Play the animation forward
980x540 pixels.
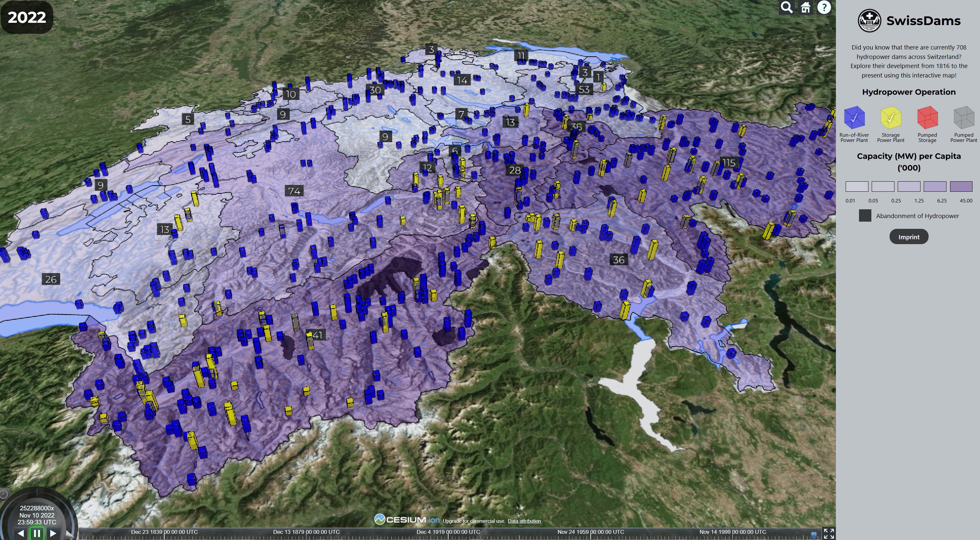pyautogui.click(x=53, y=533)
